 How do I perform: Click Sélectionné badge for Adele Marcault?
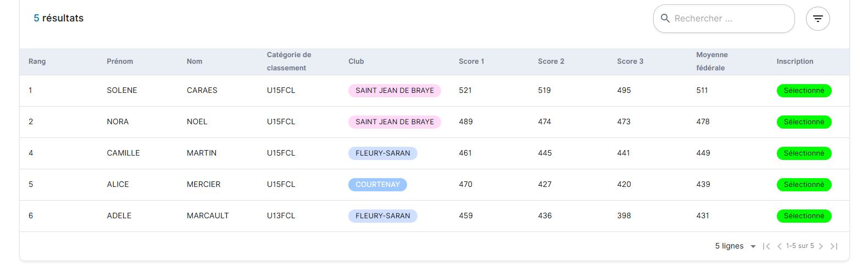(804, 216)
